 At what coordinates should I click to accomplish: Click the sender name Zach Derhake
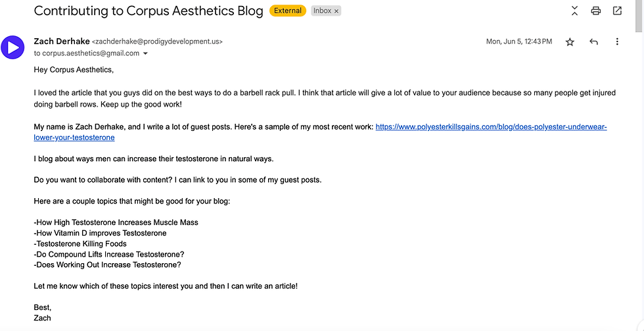[62, 41]
